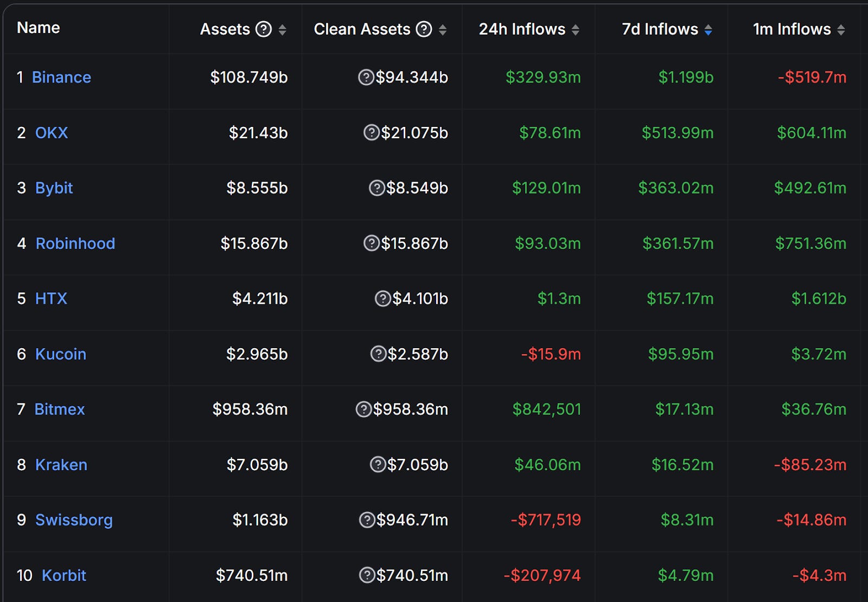Viewport: 868px width, 602px height.
Task: Select Swissborg assets value $1.163b
Action: [x=260, y=520]
